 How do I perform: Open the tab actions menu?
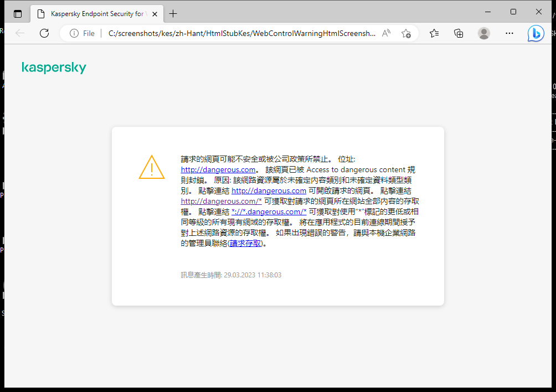(x=17, y=13)
